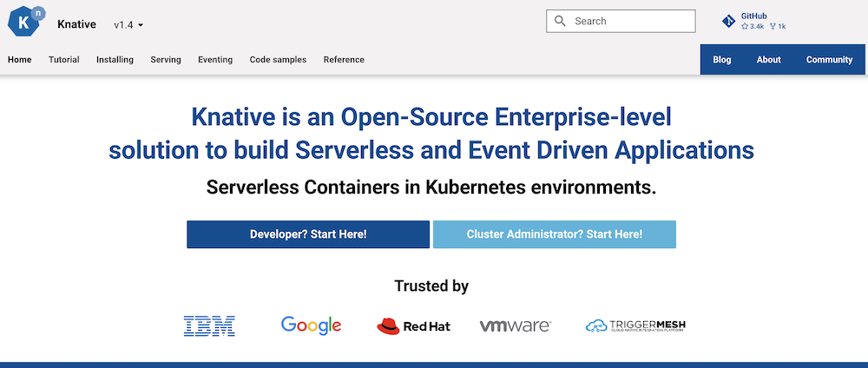Select the Home tab
The image size is (868, 368).
click(x=19, y=60)
